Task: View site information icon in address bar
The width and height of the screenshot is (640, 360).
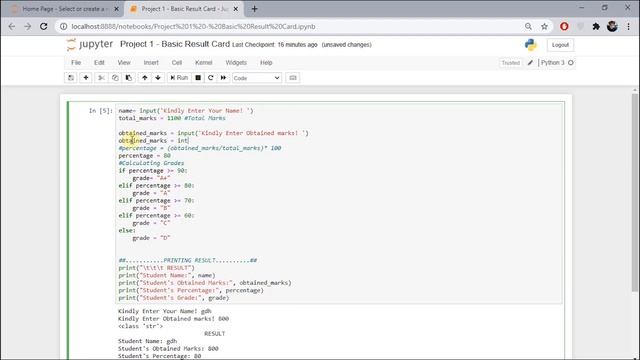Action: [64, 27]
